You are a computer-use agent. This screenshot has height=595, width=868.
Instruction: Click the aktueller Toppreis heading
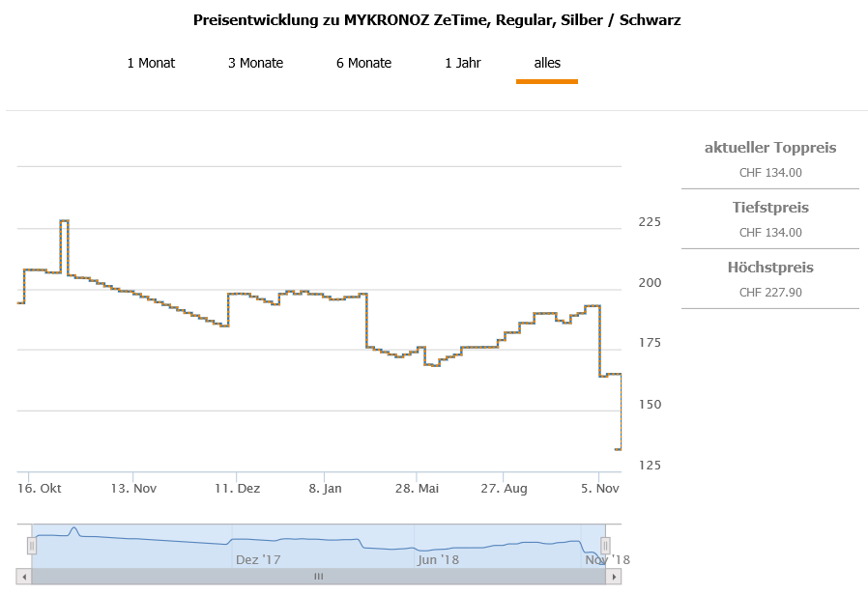click(770, 148)
